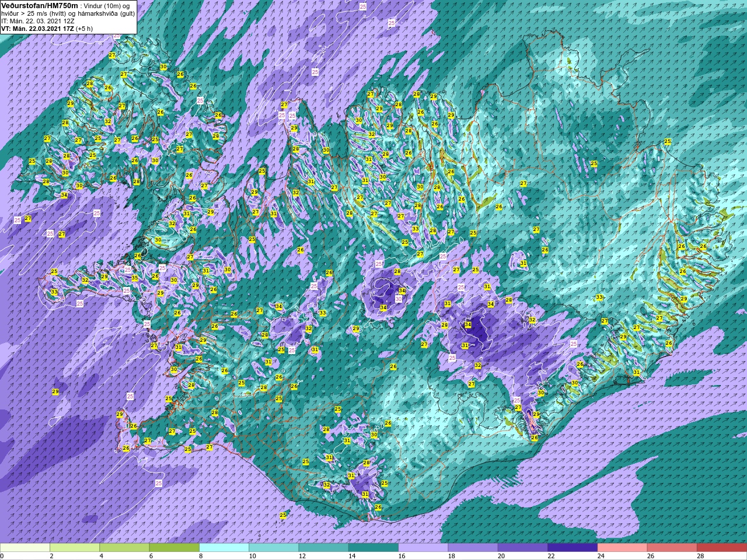Click the light green 2–4 legend swatch
The height and width of the screenshot is (560, 747).
(75, 548)
